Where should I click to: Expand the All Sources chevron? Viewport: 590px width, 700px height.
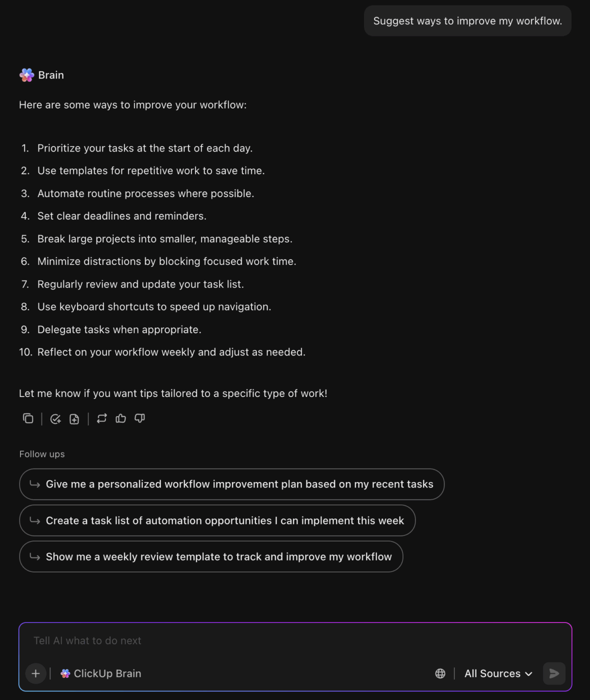coord(527,673)
